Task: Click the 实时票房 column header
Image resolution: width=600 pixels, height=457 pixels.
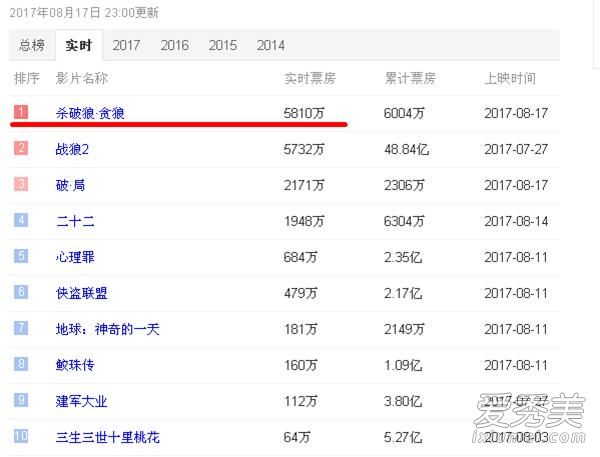Action: point(310,78)
